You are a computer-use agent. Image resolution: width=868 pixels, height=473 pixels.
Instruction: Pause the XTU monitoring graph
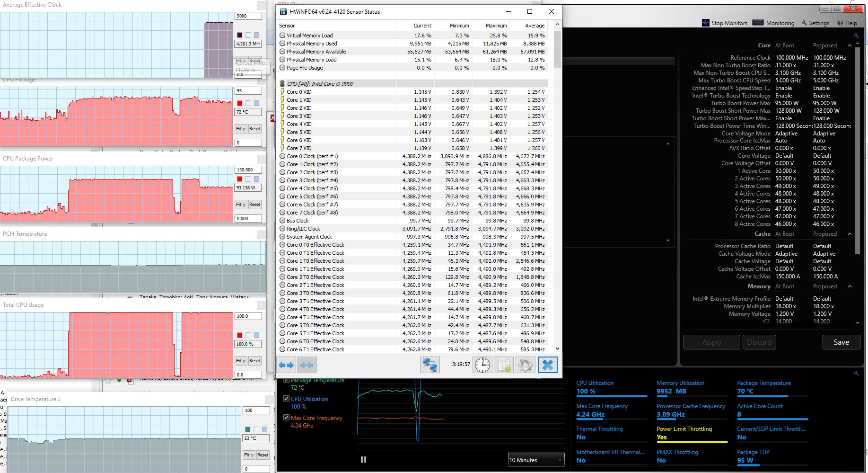point(364,459)
